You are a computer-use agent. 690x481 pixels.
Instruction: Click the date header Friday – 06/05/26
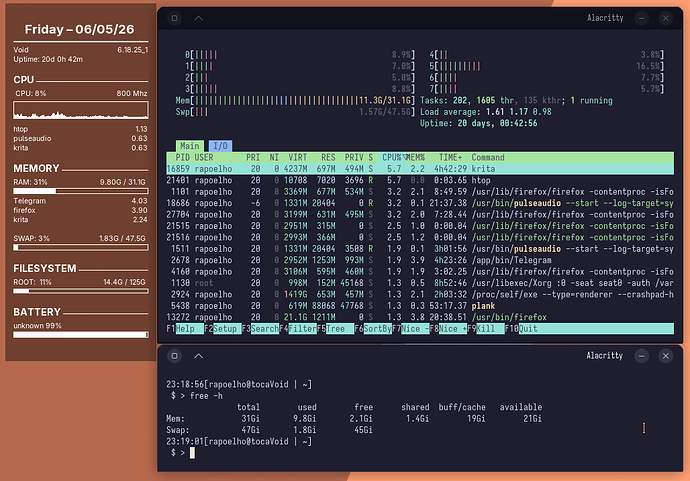[x=79, y=29]
